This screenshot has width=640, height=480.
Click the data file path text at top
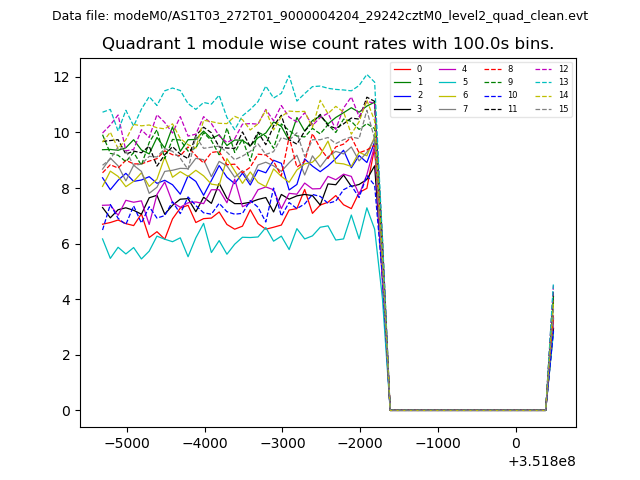coord(320,16)
